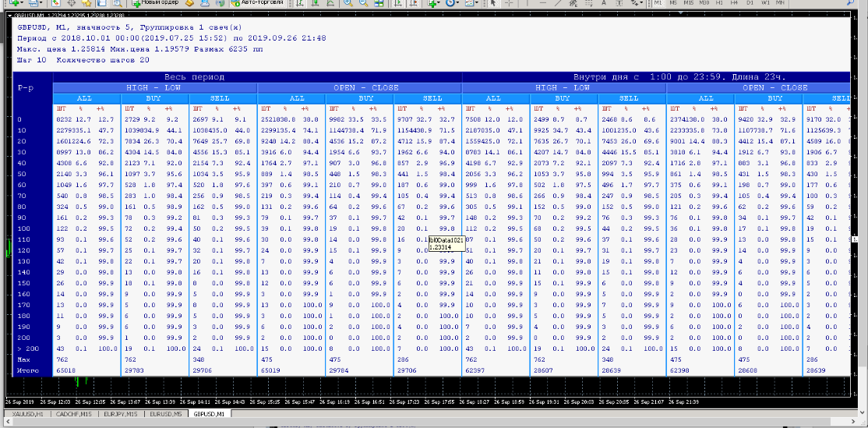Select the arrow Cursor tool
This screenshot has width=868, height=428.
tap(494, 3)
